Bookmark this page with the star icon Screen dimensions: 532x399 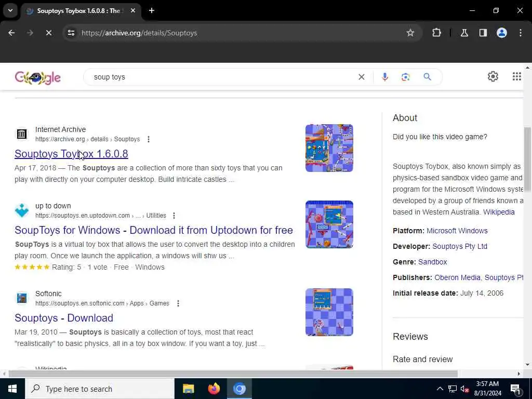pos(410,33)
